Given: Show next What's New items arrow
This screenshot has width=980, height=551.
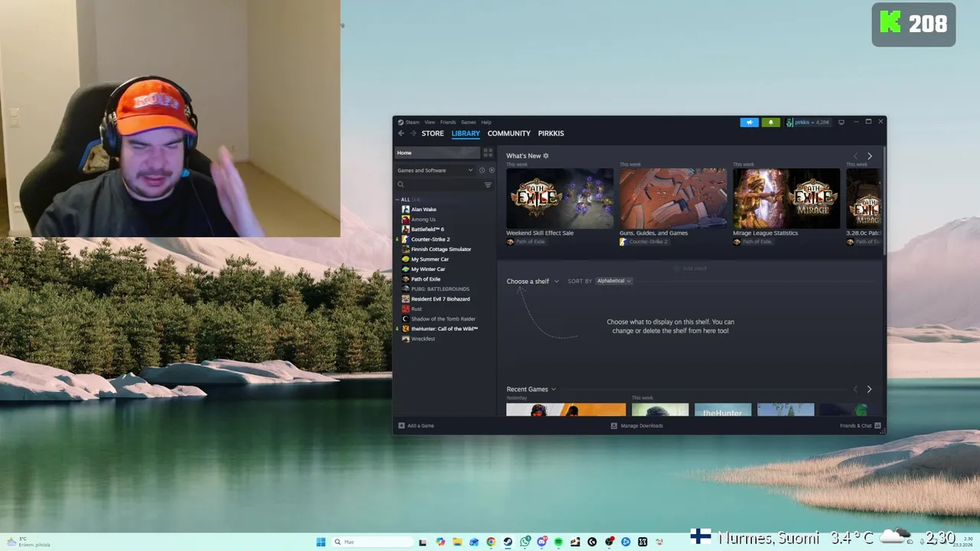Looking at the screenshot, I should coord(869,156).
